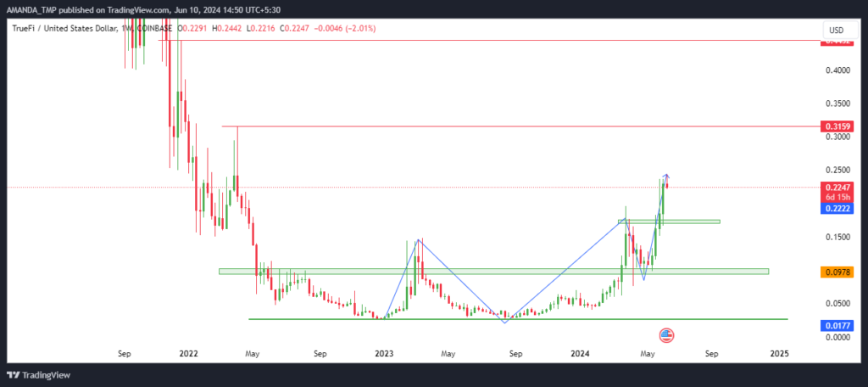This screenshot has height=387, width=868.
Task: Select the 0.0978 orange price label
Action: [837, 272]
